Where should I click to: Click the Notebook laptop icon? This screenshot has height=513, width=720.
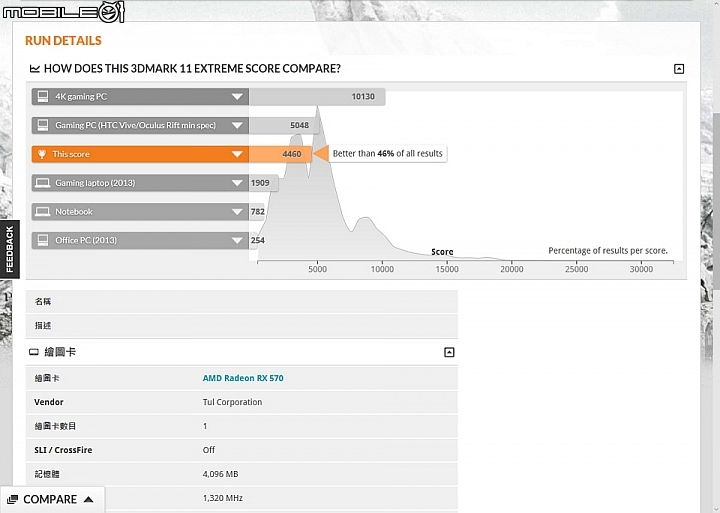click(x=43, y=212)
